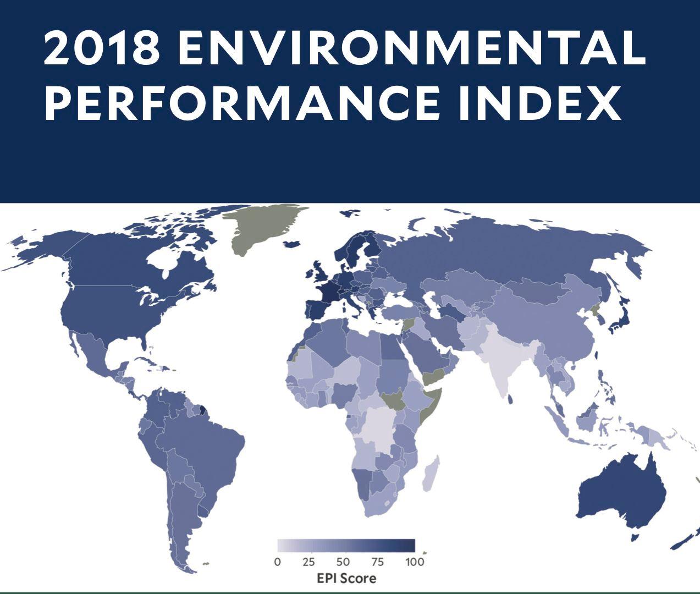Viewport: 700px width, 594px height.
Task: Click the EPI Score legend label
Action: point(346,578)
